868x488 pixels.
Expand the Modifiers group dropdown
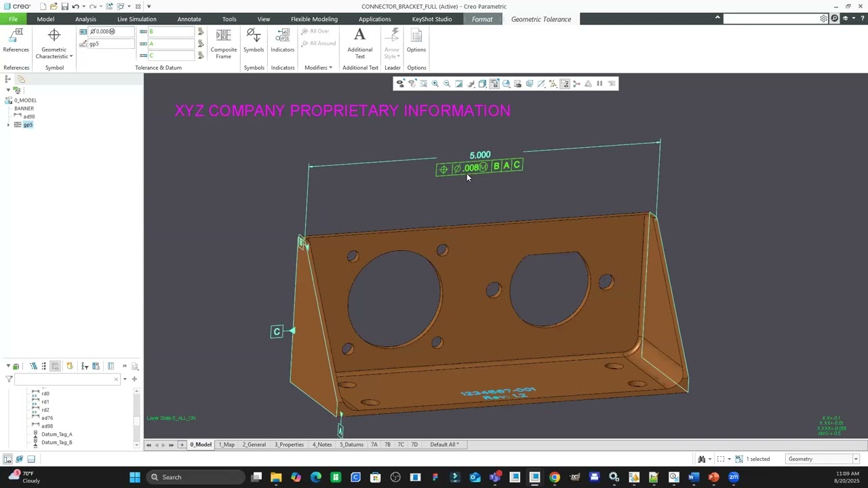318,68
